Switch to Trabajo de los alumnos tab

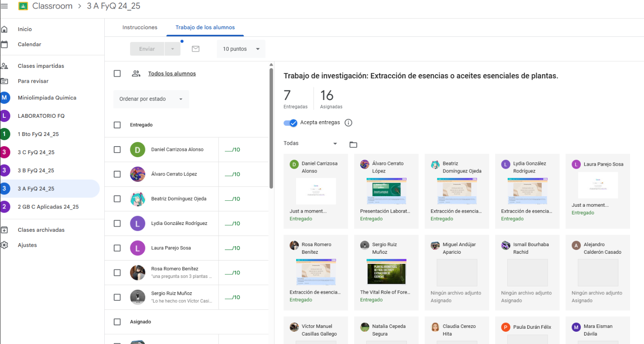205,28
